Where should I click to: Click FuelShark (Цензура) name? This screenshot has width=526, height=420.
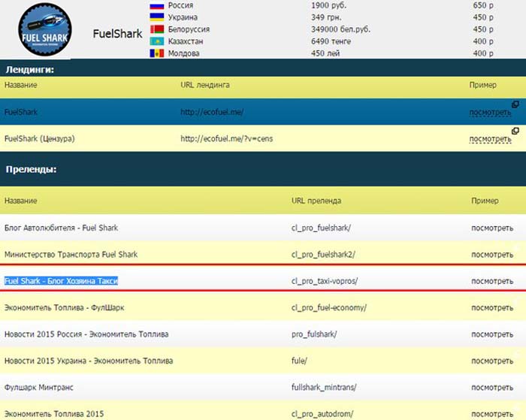[x=40, y=138]
